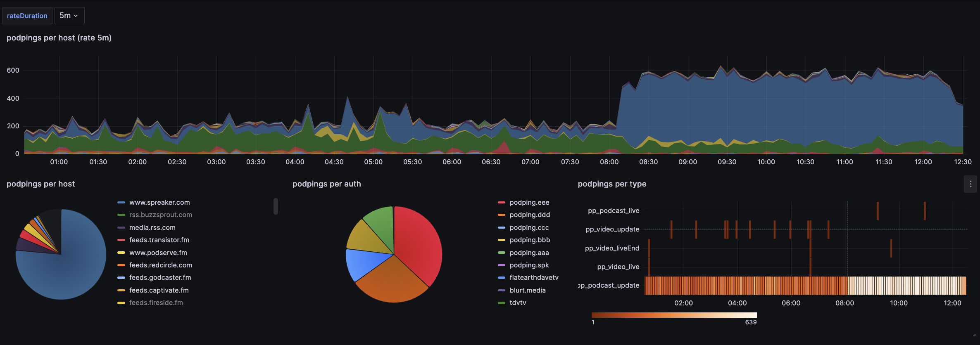The image size is (980, 345).
Task: Click the podping.bbb yellow legend marker
Action: pos(502,240)
